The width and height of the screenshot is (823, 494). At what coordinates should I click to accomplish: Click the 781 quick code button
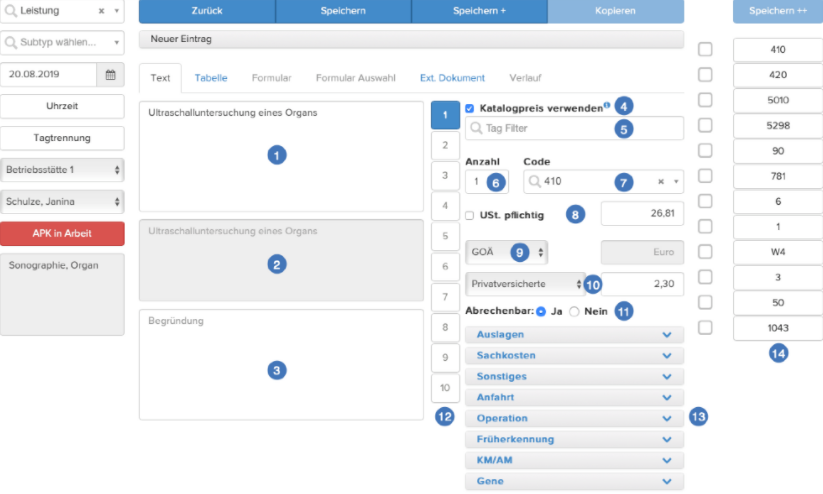click(x=778, y=176)
